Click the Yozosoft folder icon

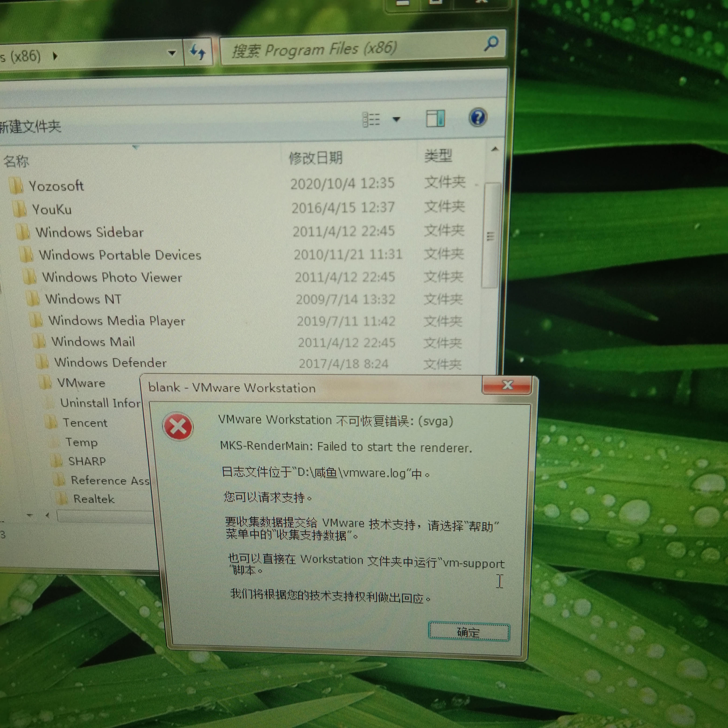tap(16, 186)
